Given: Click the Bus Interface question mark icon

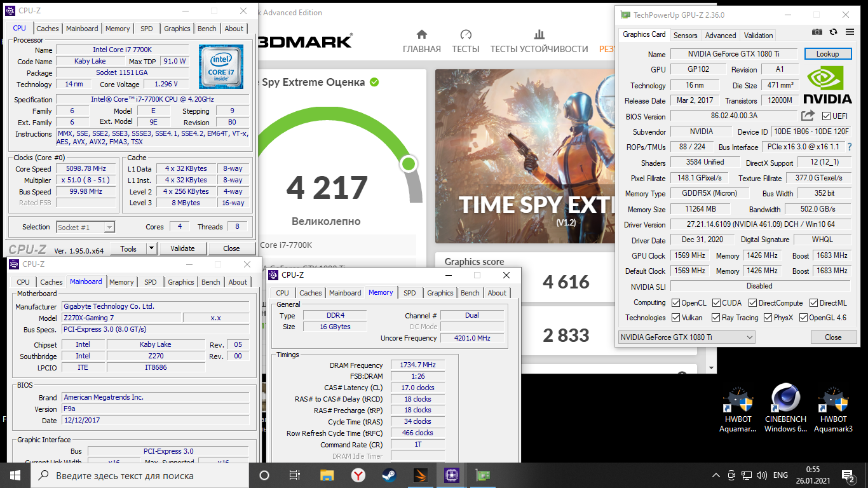Looking at the screenshot, I should pyautogui.click(x=850, y=147).
